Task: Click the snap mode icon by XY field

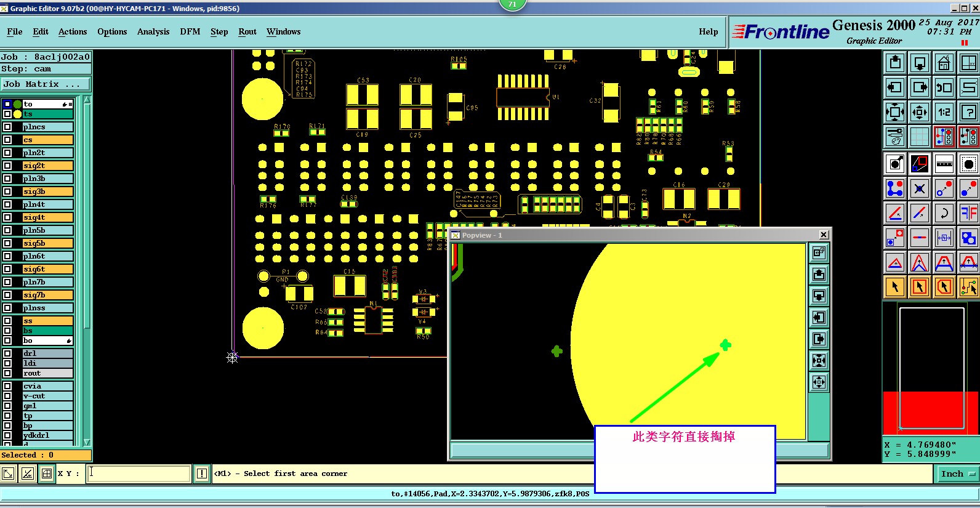Action: click(x=47, y=474)
